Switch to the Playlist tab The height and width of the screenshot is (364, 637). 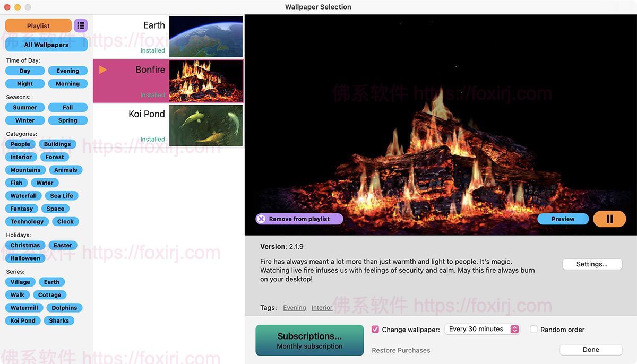click(x=38, y=25)
